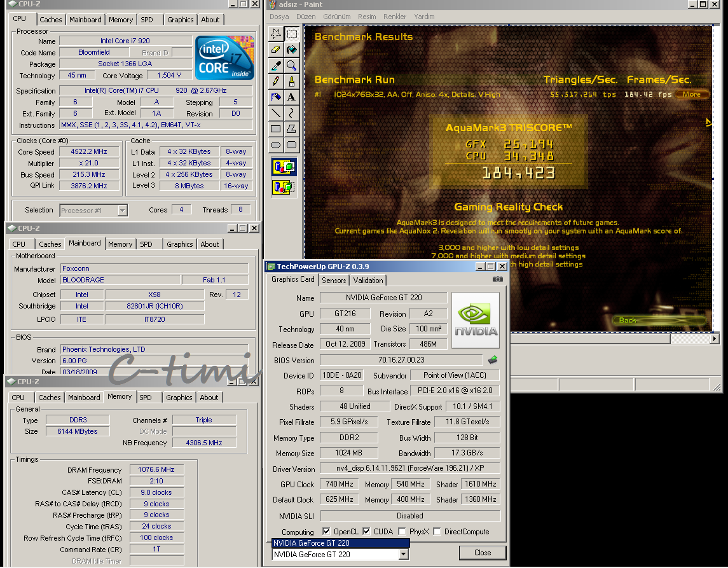Screen dimensions: 728x568
Task: Open the Görünüm menu in Paint
Action: pos(337,17)
